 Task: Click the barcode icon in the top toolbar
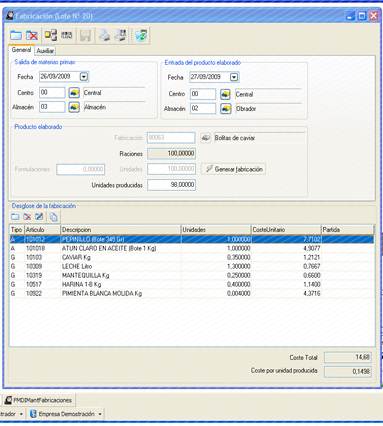67,35
